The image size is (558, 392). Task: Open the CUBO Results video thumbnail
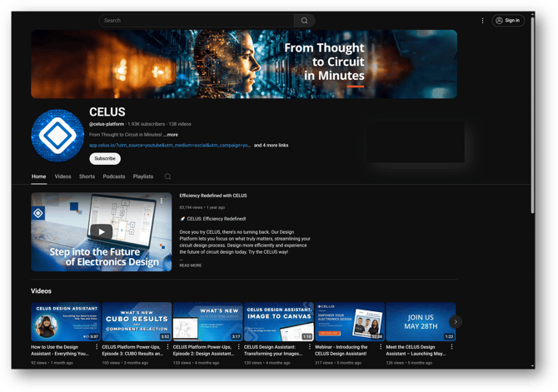tap(137, 321)
